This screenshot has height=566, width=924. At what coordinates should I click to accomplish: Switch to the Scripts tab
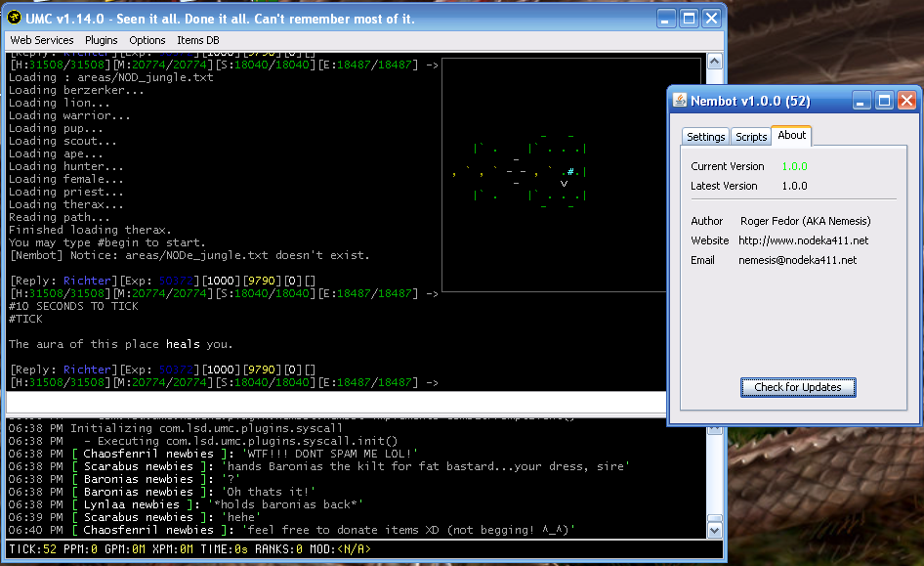(751, 137)
